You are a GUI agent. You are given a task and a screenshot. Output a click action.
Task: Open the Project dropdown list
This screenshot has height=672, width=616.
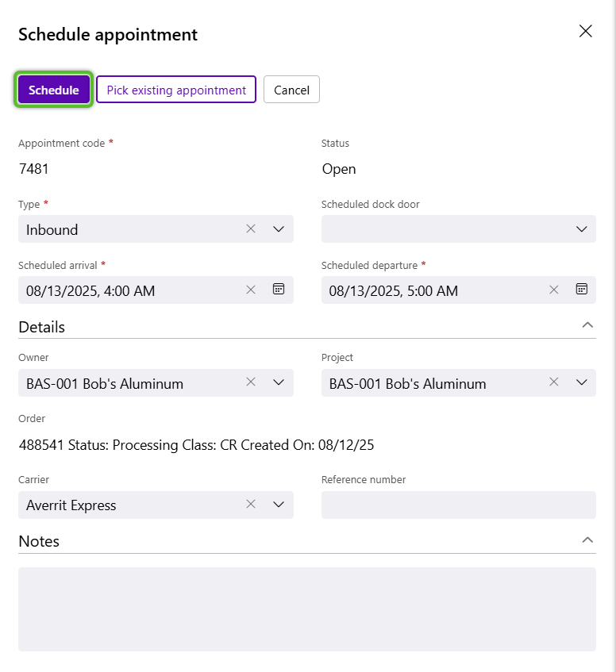point(581,382)
